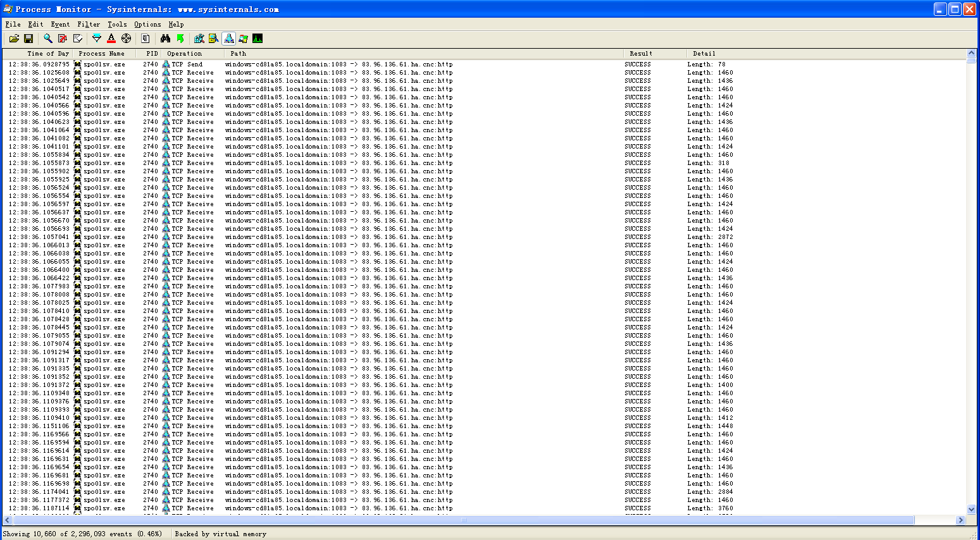Click the green Jump To Object arrow icon
The width and height of the screenshot is (980, 540).
180,39
